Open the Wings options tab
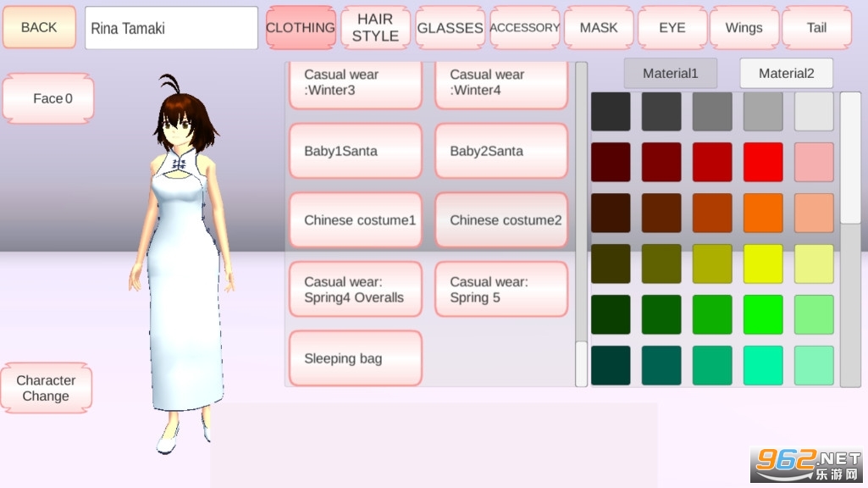The image size is (868, 488). [x=744, y=28]
